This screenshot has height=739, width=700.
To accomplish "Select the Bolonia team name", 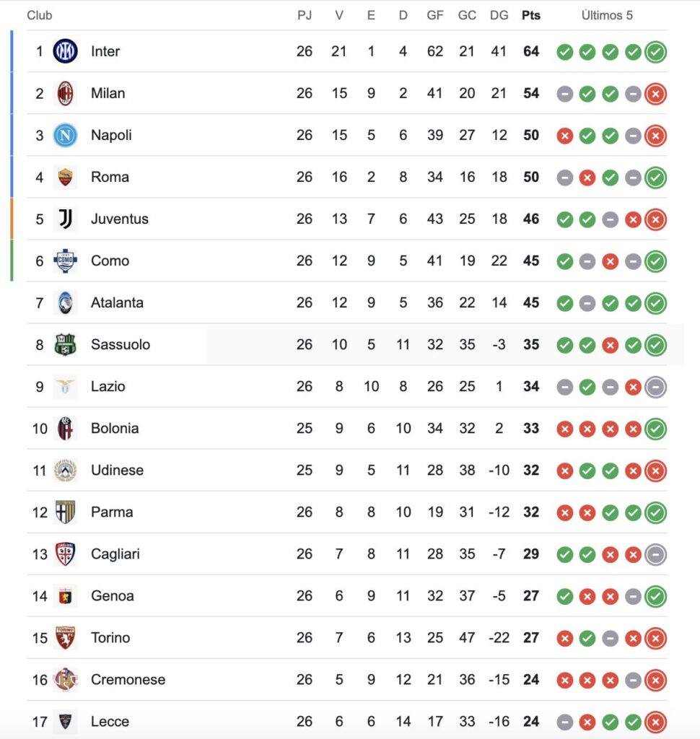I will 115,428.
